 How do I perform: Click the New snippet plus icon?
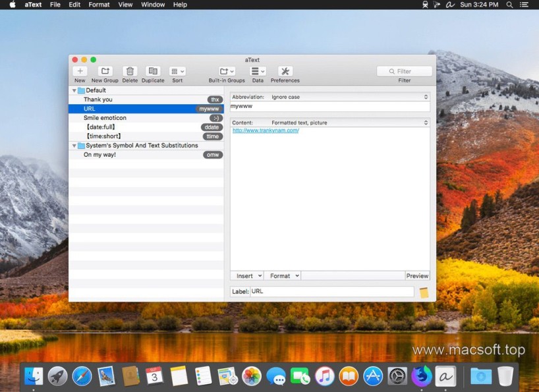coord(80,71)
